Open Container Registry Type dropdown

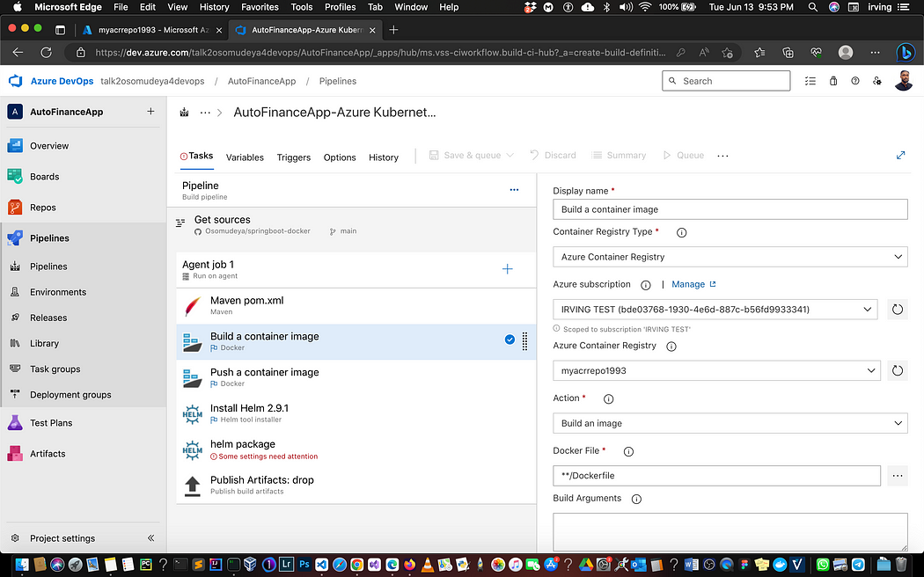tap(730, 257)
